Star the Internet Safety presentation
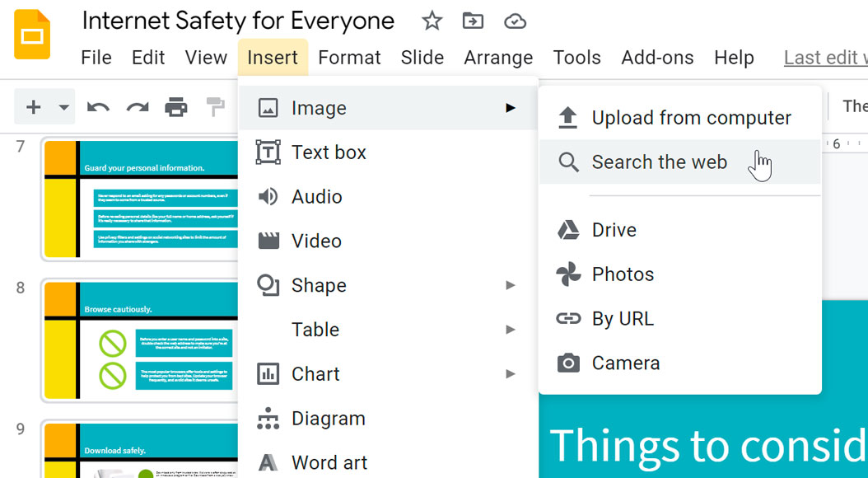This screenshot has height=478, width=868. tap(432, 22)
